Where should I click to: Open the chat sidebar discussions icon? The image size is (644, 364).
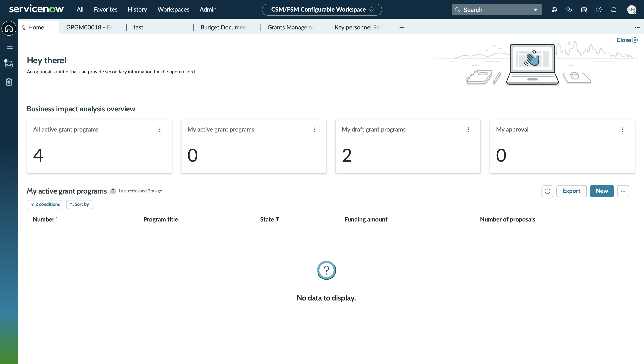tap(569, 10)
